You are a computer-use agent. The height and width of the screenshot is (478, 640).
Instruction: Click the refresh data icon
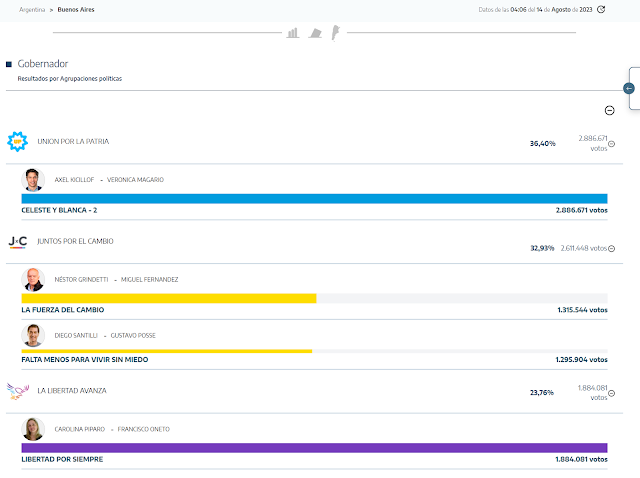click(x=601, y=9)
